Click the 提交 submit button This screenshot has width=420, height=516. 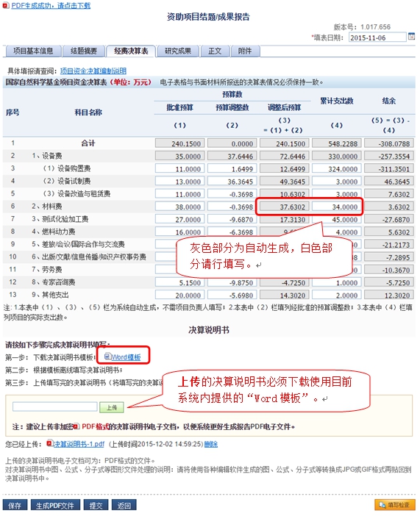tap(96, 505)
